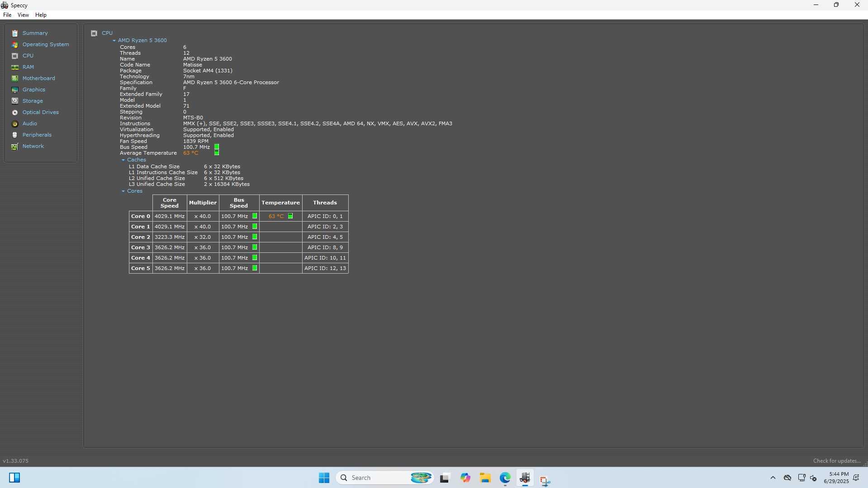Viewport: 868px width, 488px height.
Task: Go to the Summary section
Action: click(x=35, y=33)
